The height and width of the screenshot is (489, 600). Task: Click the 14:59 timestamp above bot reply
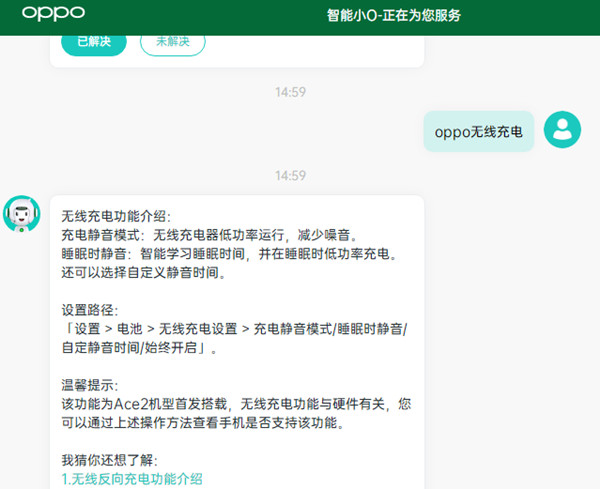[x=290, y=176]
